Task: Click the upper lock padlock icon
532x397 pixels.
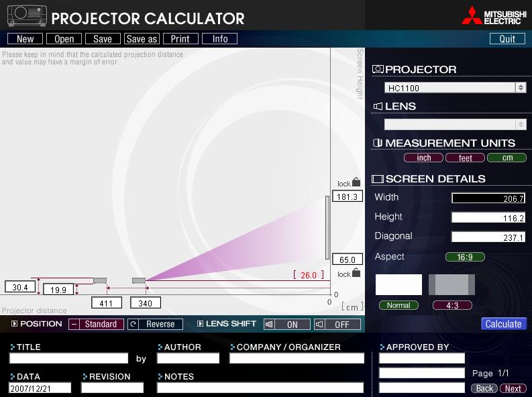Action: tap(356, 182)
